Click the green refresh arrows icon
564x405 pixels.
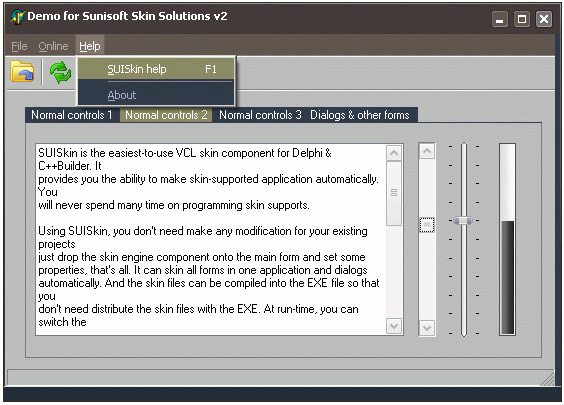tap(60, 72)
